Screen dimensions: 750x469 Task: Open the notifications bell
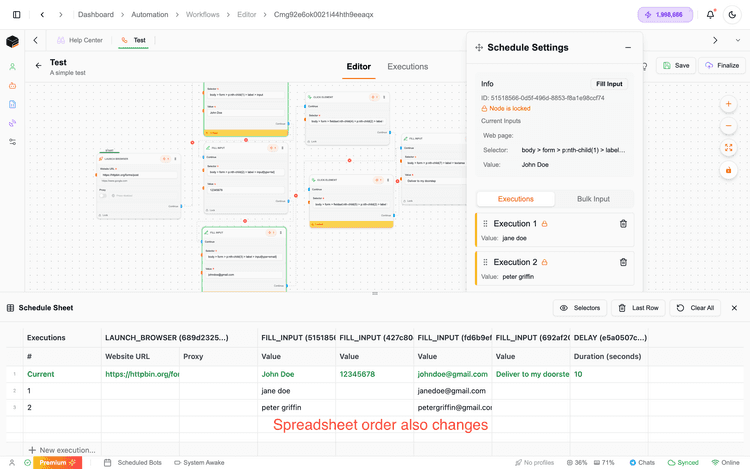click(710, 15)
